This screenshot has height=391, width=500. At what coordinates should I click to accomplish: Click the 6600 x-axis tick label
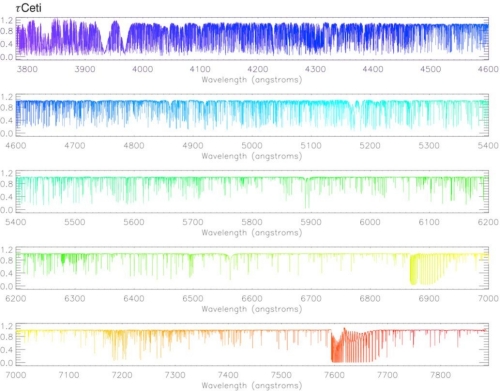252,298
